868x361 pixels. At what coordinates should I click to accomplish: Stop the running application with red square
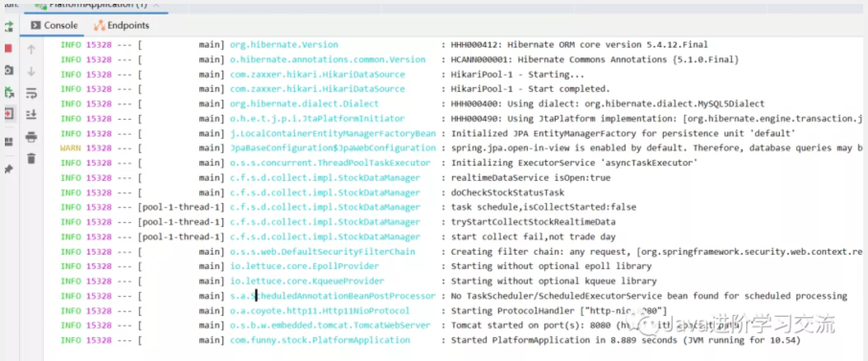9,49
